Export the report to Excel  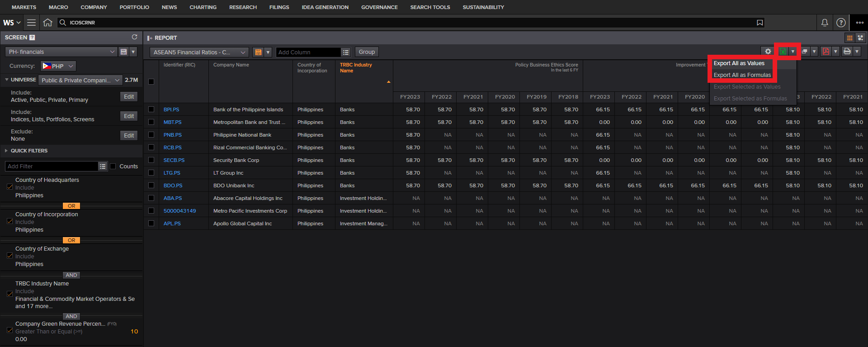tap(783, 52)
